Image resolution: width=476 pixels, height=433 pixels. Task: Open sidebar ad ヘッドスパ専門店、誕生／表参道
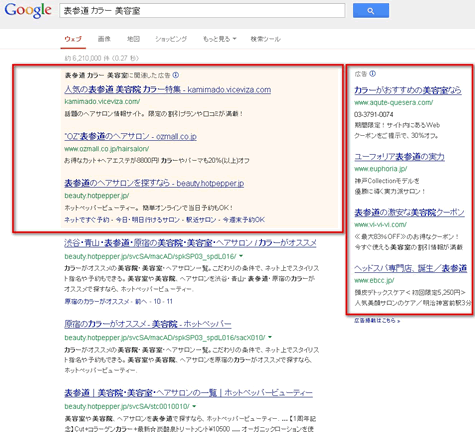[x=411, y=268]
